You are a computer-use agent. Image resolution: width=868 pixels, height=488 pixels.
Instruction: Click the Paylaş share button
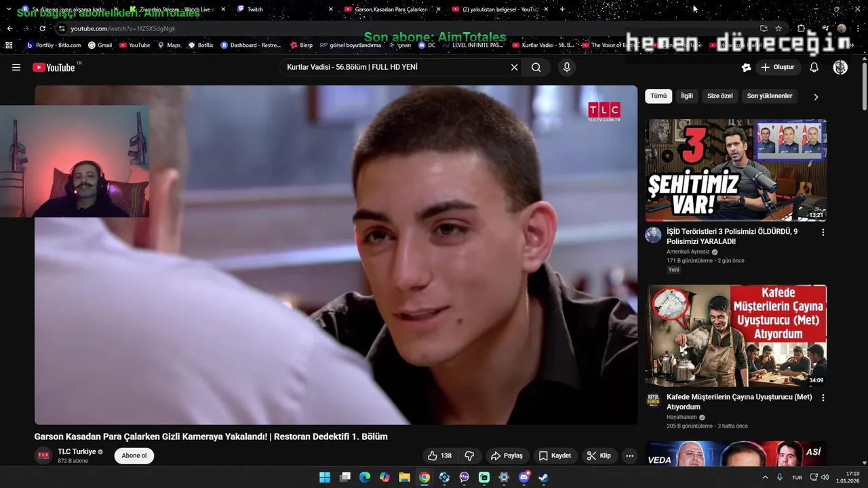[507, 455]
